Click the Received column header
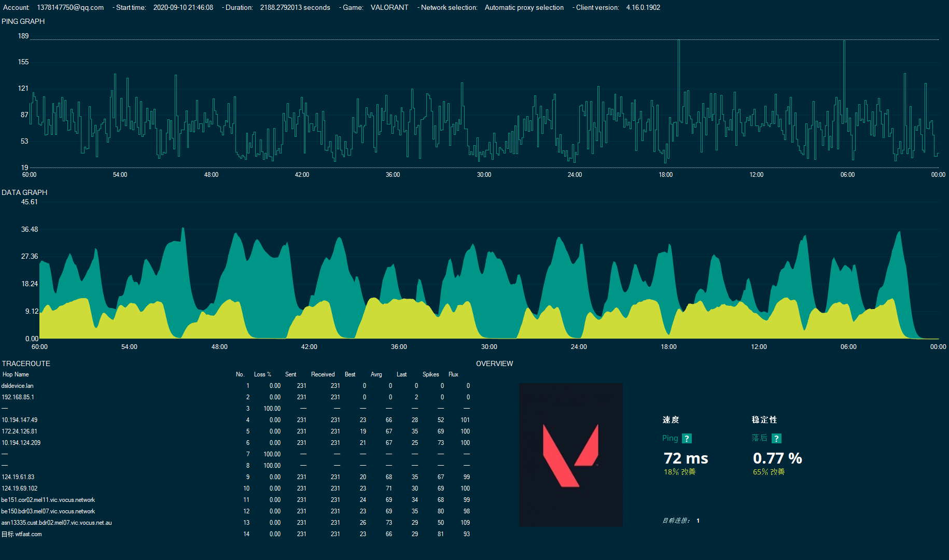949x560 pixels. point(323,374)
